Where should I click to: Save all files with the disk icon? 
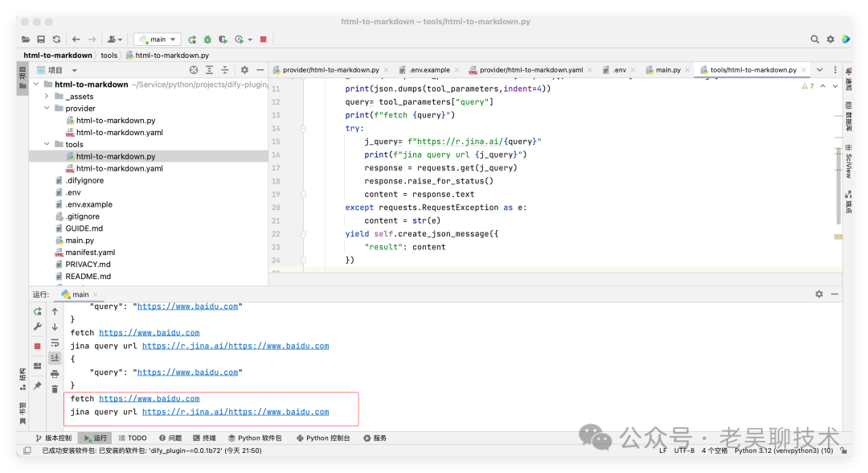pos(41,39)
